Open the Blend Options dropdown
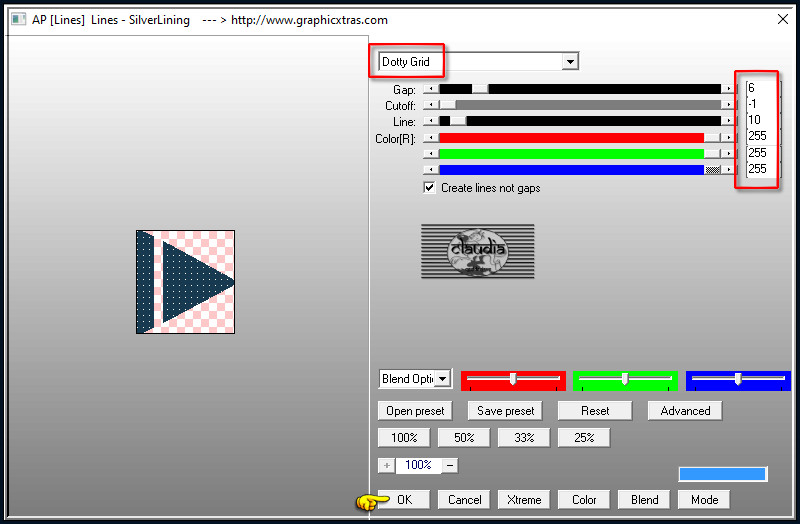 442,379
